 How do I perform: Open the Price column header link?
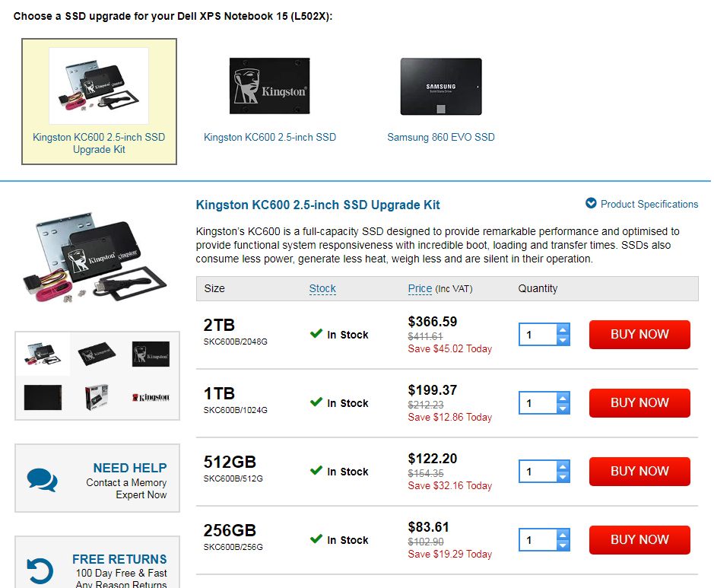(420, 288)
